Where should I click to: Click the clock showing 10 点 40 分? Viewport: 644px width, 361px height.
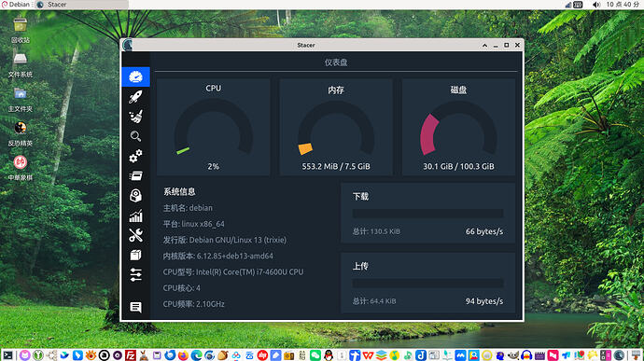(x=623, y=5)
